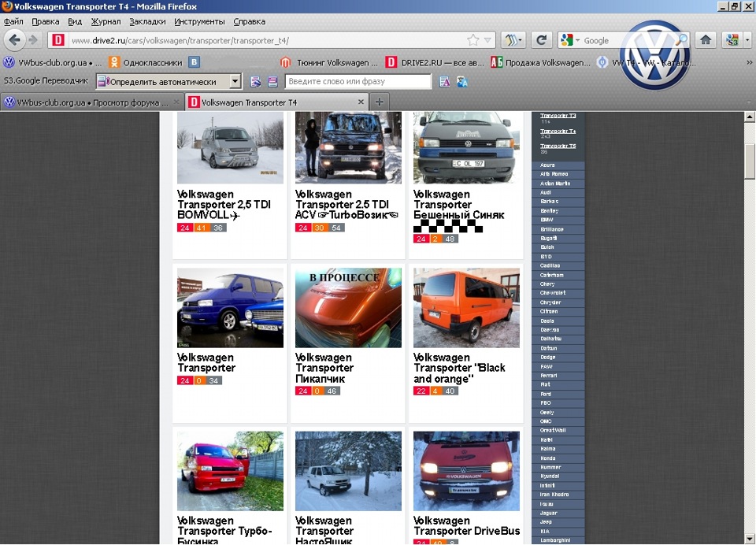Click the red D site identity icon

tap(57, 40)
